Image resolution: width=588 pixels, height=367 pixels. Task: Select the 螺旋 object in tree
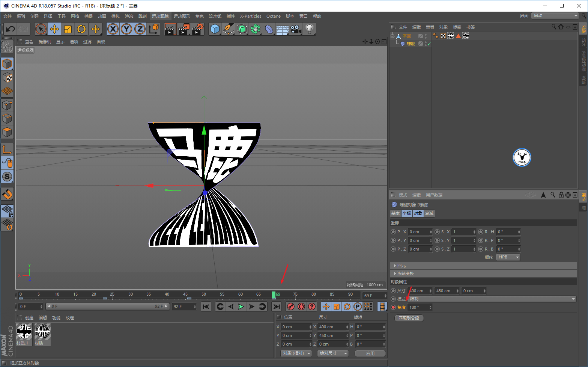coord(411,44)
